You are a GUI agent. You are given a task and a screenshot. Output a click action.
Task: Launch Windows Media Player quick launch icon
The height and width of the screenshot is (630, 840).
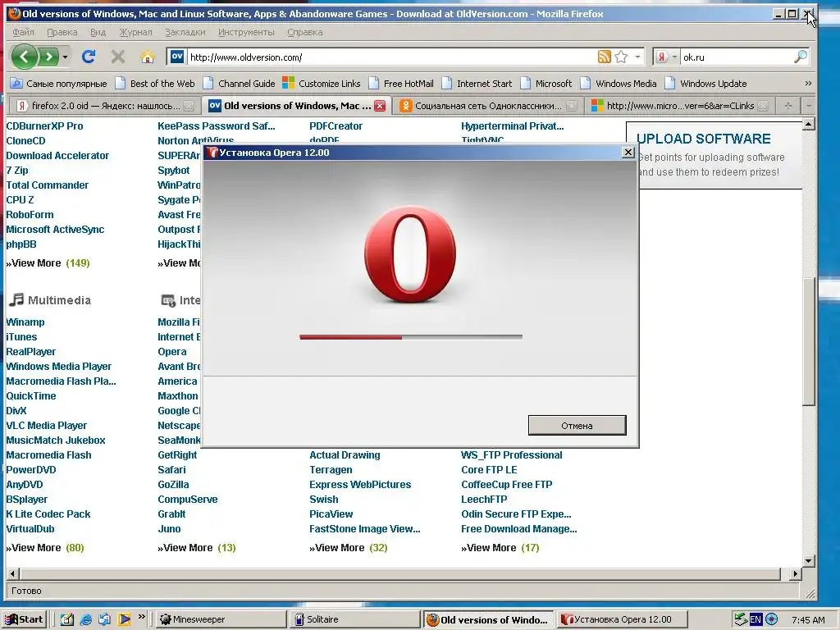pyautogui.click(x=125, y=619)
